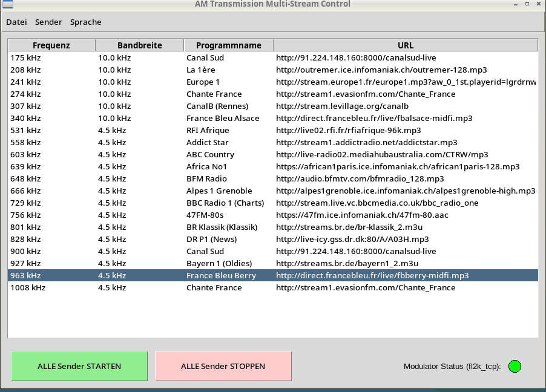Click the window menu icon in title bar
The image size is (546, 392).
click(x=8, y=4)
